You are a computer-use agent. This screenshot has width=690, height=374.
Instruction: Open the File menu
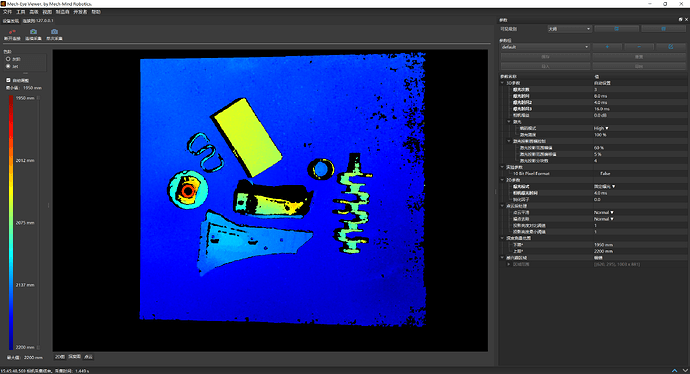point(7,12)
